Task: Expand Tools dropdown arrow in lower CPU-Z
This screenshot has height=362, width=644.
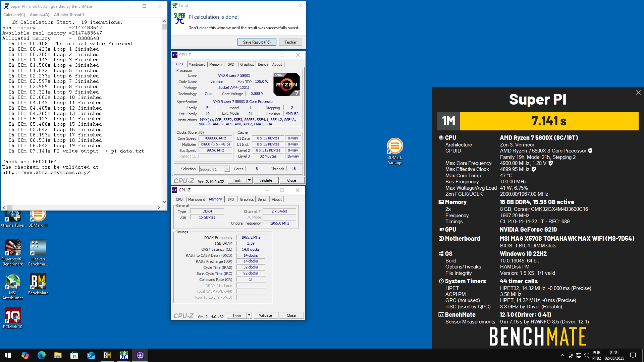Action: [249, 315]
